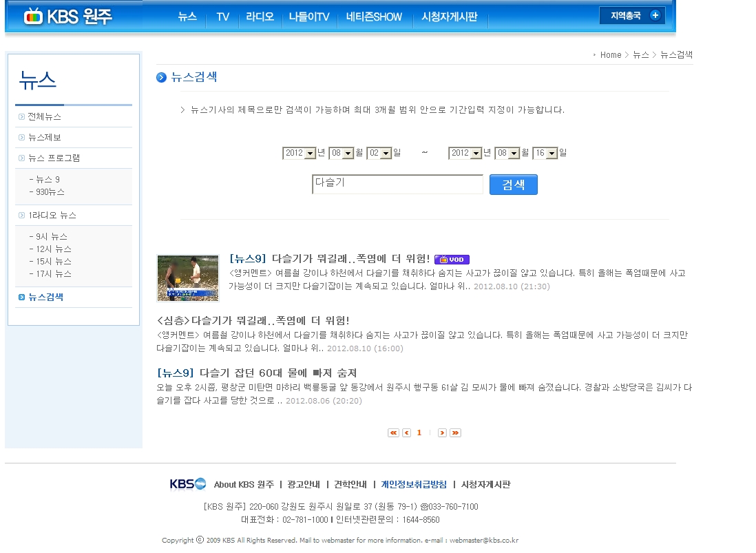Click the KBS 원주 logo
The height and width of the screenshot is (553, 756).
pos(68,17)
